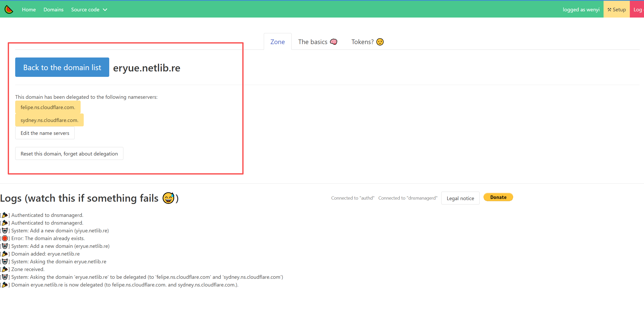Click the watermelon logo icon
The width and height of the screenshot is (644, 327).
(x=9, y=10)
